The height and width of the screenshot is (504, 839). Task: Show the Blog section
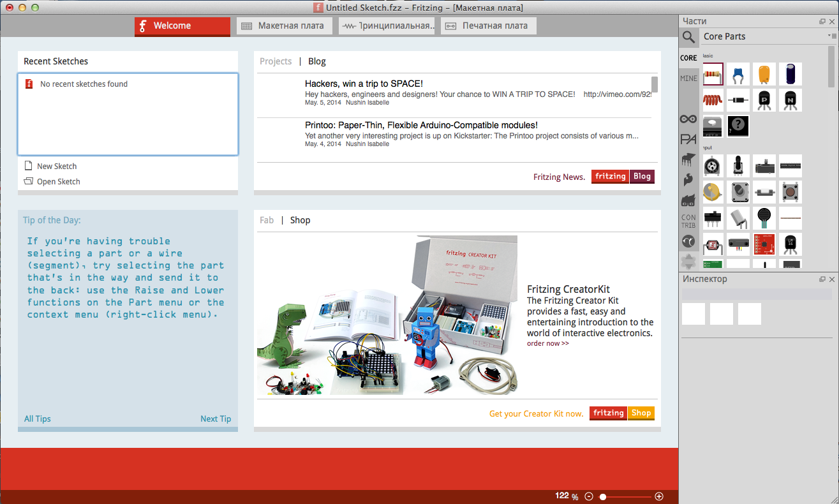[317, 61]
